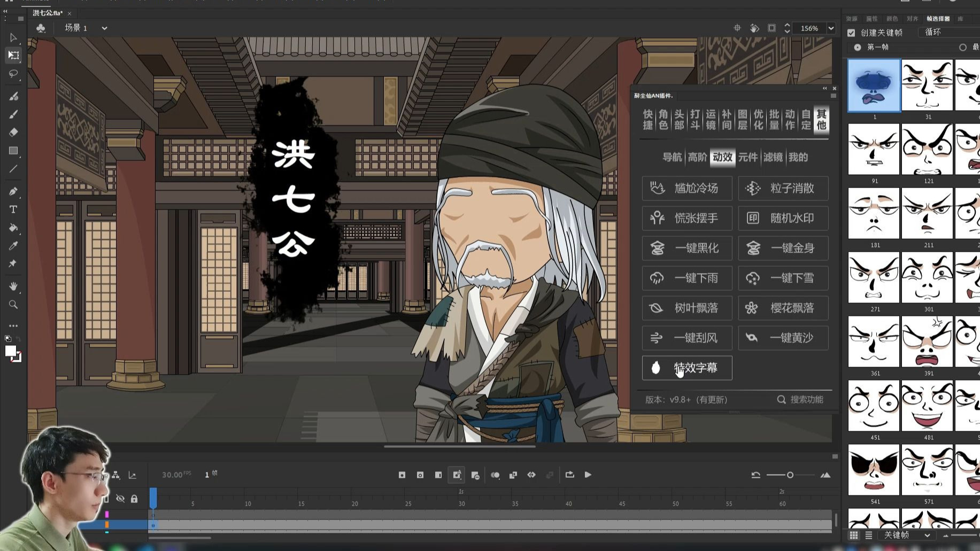Select frame thumbnail labeled 31
This screenshot has width=980, height=551.
pyautogui.click(x=928, y=86)
